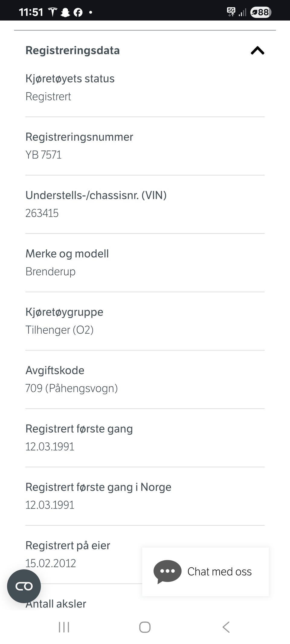Tap the Brenderup brand value
This screenshot has width=290, height=644.
click(50, 271)
